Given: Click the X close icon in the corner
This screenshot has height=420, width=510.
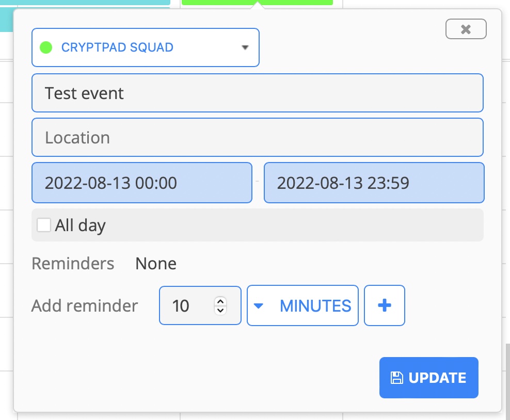Looking at the screenshot, I should coord(466,29).
